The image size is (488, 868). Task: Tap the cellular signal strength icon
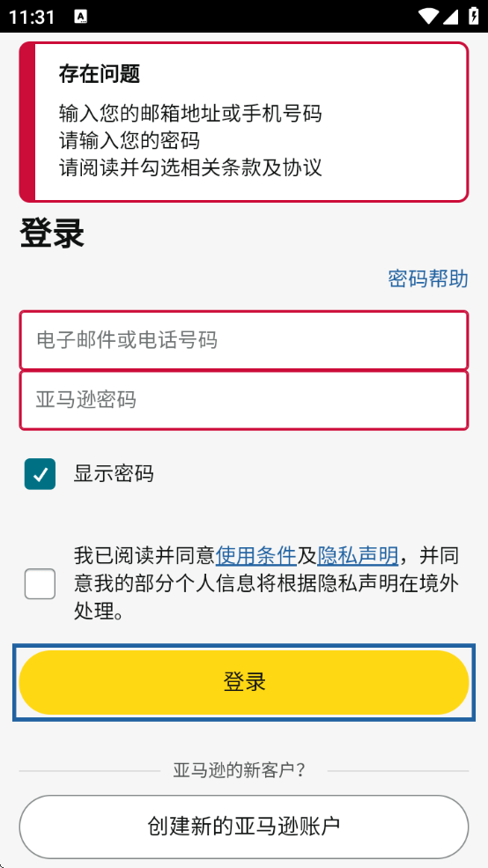pos(450,16)
